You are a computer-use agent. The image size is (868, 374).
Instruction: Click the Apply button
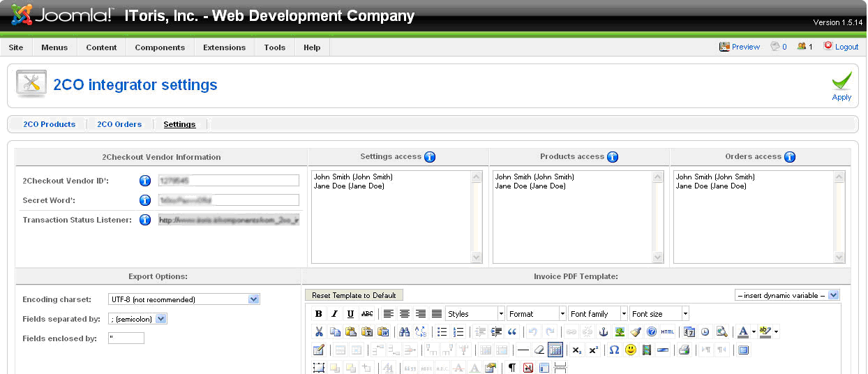click(x=841, y=86)
